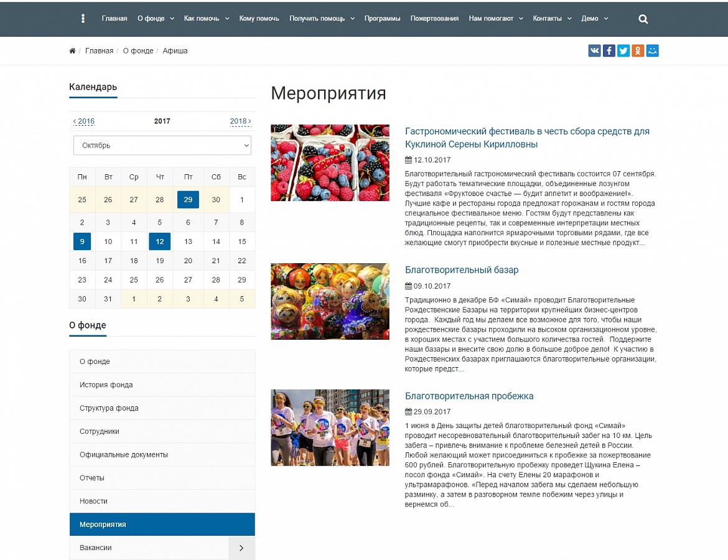Select calendar day 12 in October
Image resolution: width=728 pixels, height=560 pixels.
160,241
